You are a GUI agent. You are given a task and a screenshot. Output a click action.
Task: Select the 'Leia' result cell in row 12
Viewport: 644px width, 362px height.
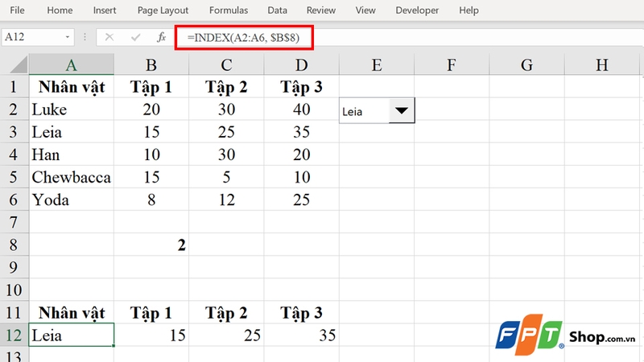pos(72,335)
